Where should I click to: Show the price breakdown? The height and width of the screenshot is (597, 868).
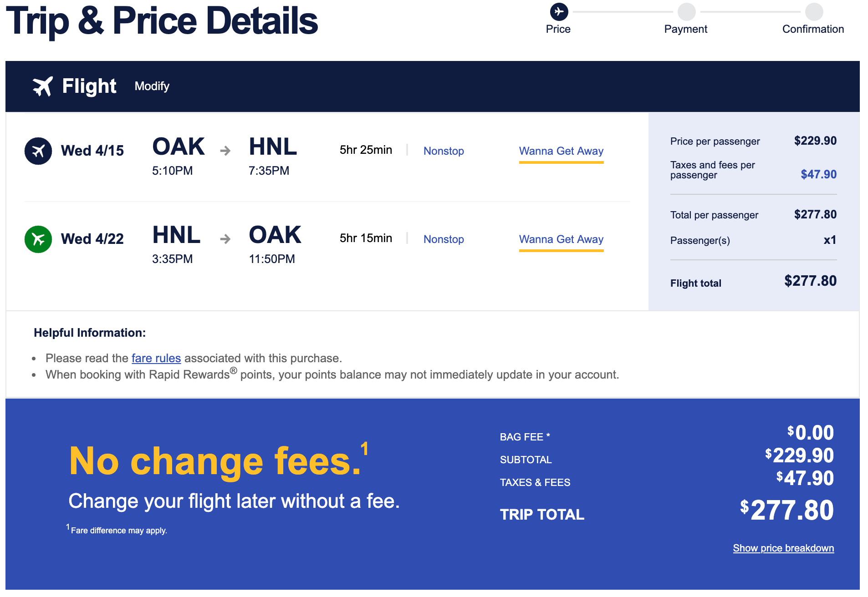click(x=783, y=548)
